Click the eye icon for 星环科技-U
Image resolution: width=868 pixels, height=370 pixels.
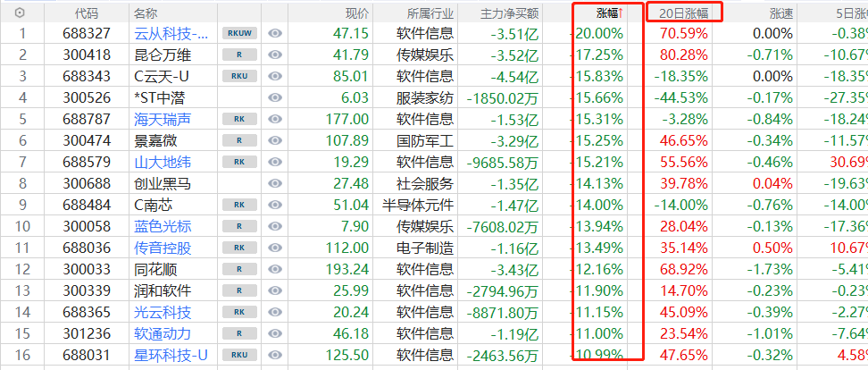275,355
